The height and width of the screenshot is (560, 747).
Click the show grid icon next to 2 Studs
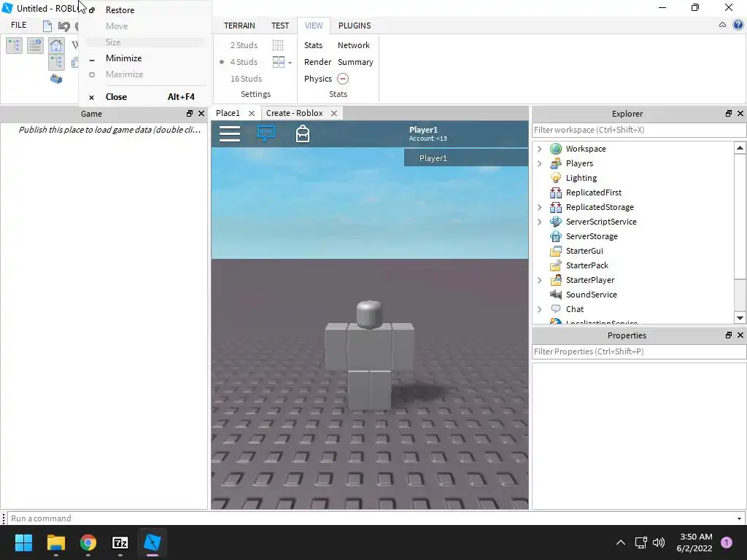(x=278, y=45)
